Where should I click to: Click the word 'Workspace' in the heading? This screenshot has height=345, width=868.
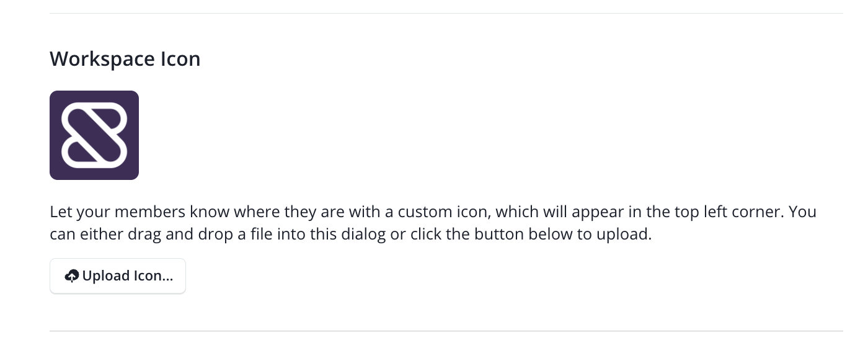coord(102,60)
